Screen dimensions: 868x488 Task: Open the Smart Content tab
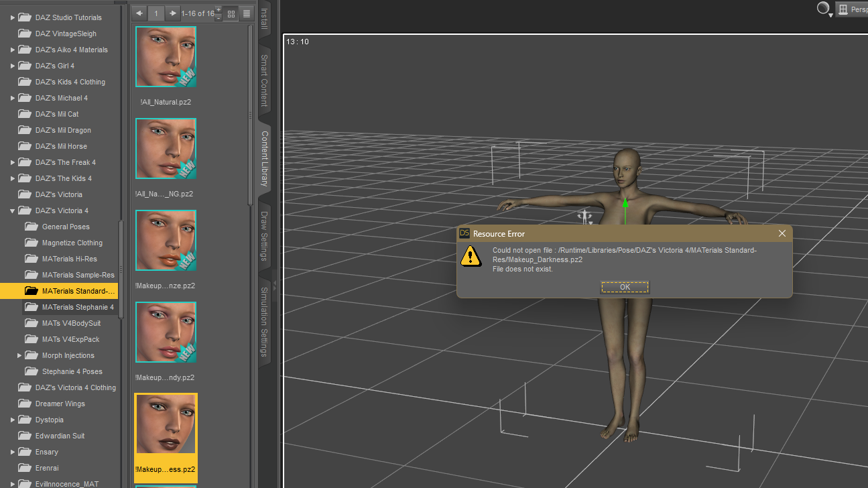(264, 80)
